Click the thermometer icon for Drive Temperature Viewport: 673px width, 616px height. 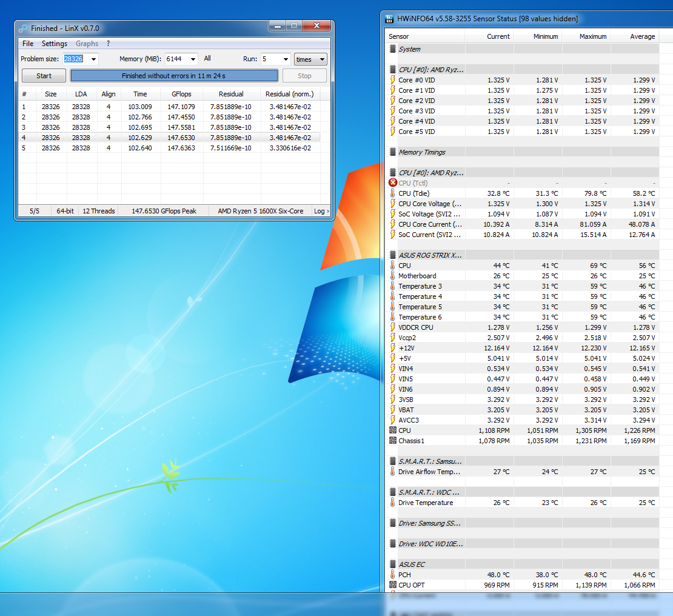point(392,503)
